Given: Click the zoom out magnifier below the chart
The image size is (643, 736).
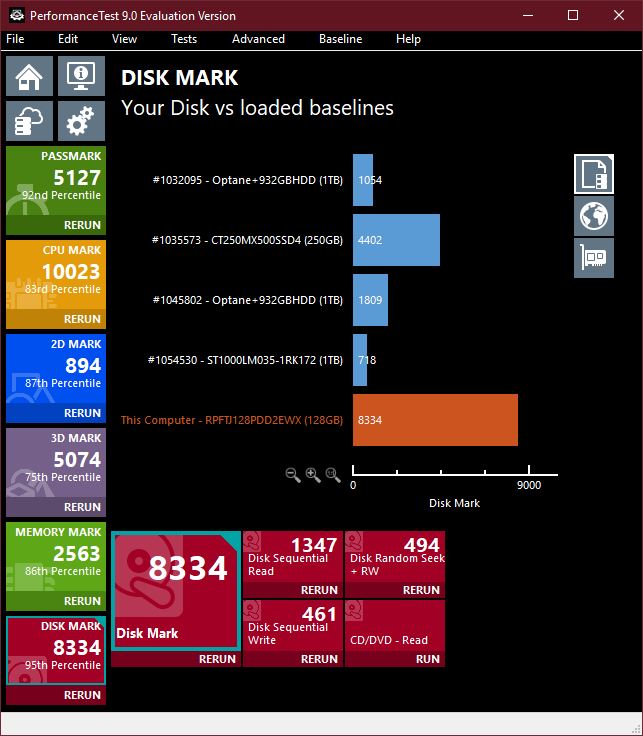Looking at the screenshot, I should (x=293, y=475).
